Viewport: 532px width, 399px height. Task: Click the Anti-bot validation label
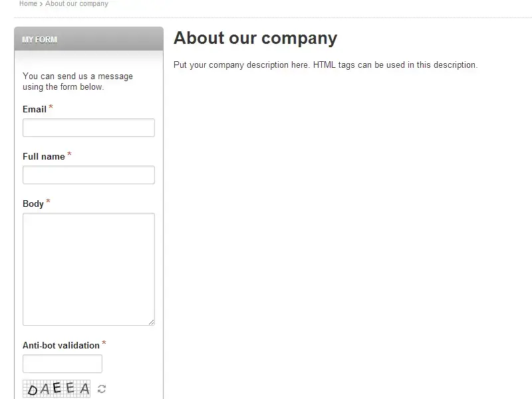pos(61,345)
